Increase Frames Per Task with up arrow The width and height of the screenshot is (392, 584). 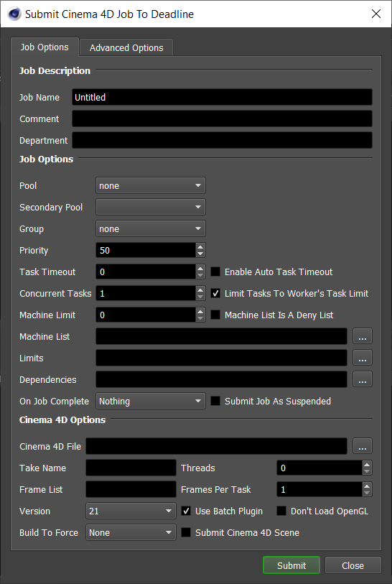pyautogui.click(x=367, y=486)
